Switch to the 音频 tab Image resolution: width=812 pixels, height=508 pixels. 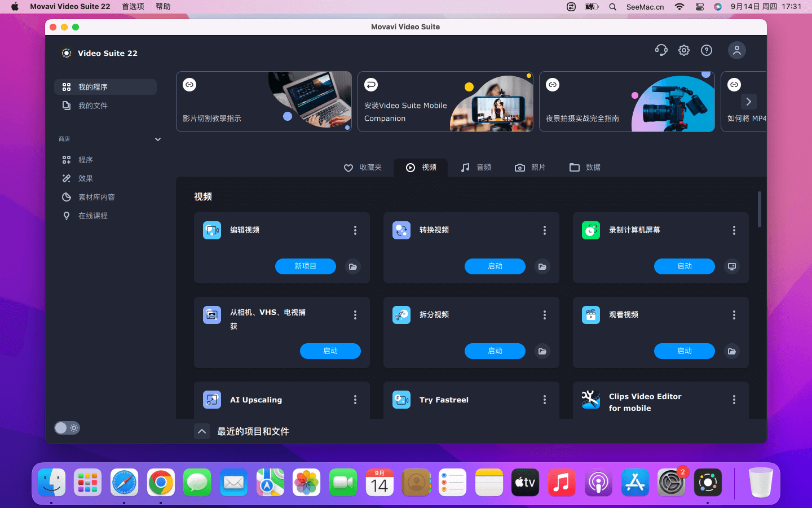[x=476, y=168]
